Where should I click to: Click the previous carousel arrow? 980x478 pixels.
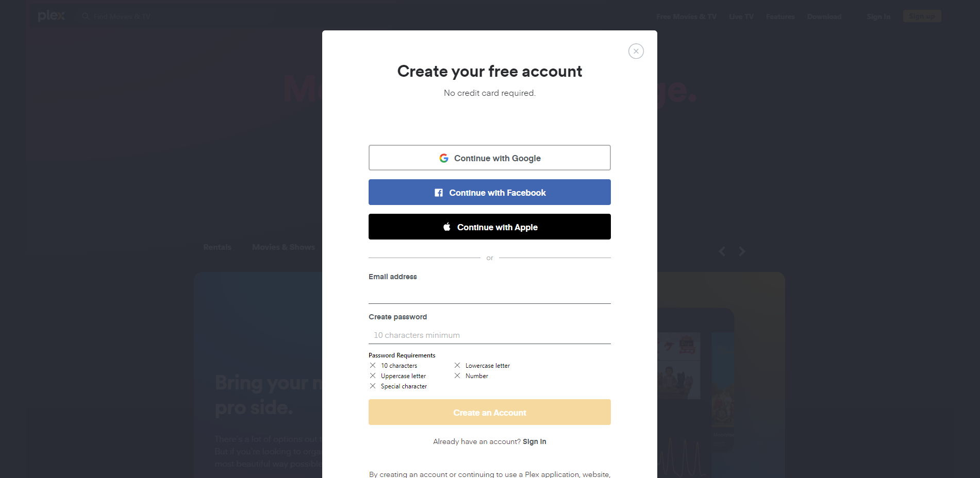[x=722, y=251]
